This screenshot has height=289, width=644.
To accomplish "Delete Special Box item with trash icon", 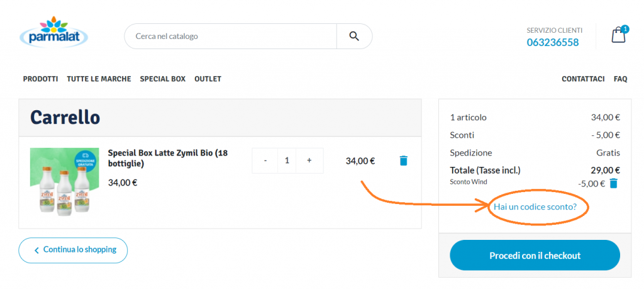I will 404,161.
